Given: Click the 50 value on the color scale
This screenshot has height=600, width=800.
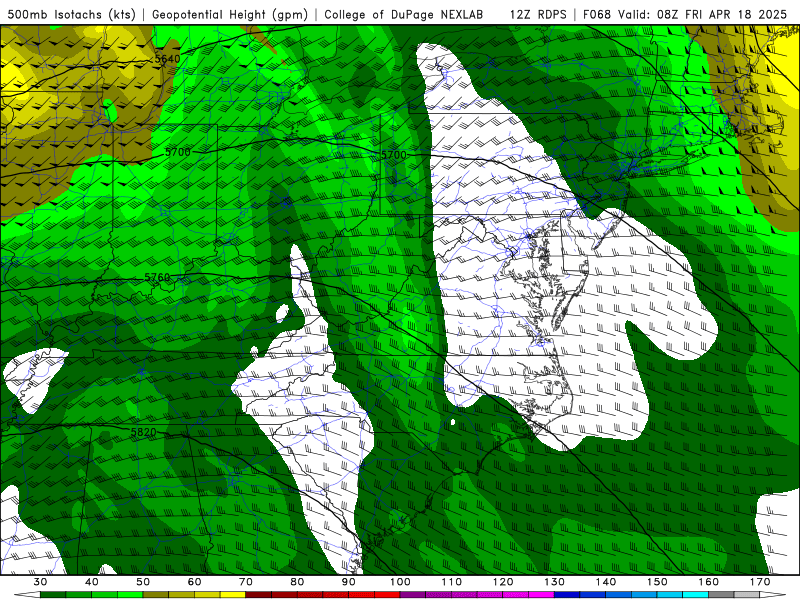Looking at the screenshot, I should 143,582.
